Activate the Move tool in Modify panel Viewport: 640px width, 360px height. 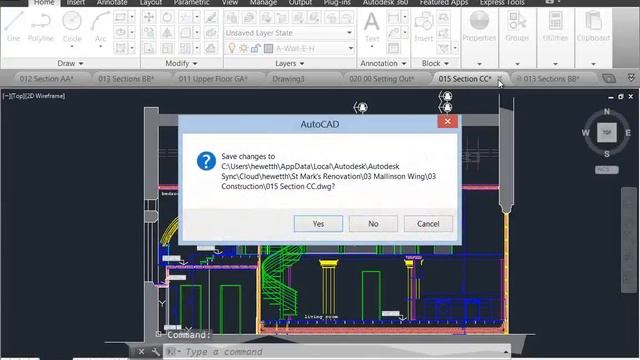[149, 17]
